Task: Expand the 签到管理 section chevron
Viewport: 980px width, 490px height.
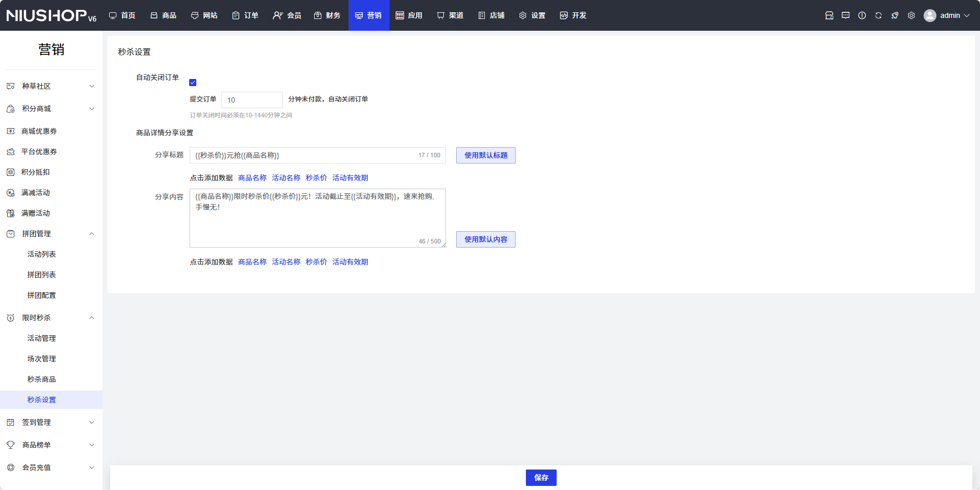Action: [x=92, y=422]
